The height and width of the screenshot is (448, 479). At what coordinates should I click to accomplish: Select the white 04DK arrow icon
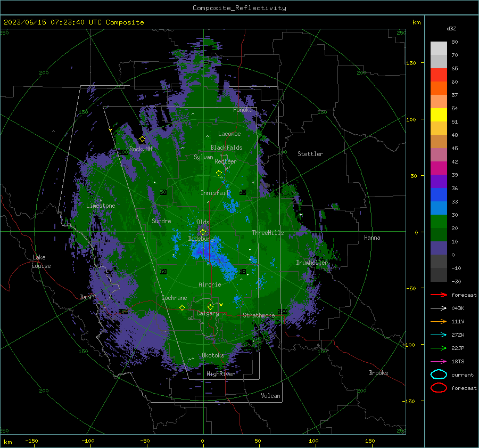coord(439,308)
